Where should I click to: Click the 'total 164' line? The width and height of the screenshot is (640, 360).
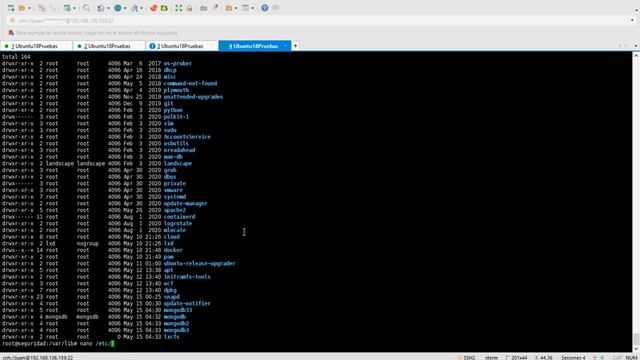16,57
